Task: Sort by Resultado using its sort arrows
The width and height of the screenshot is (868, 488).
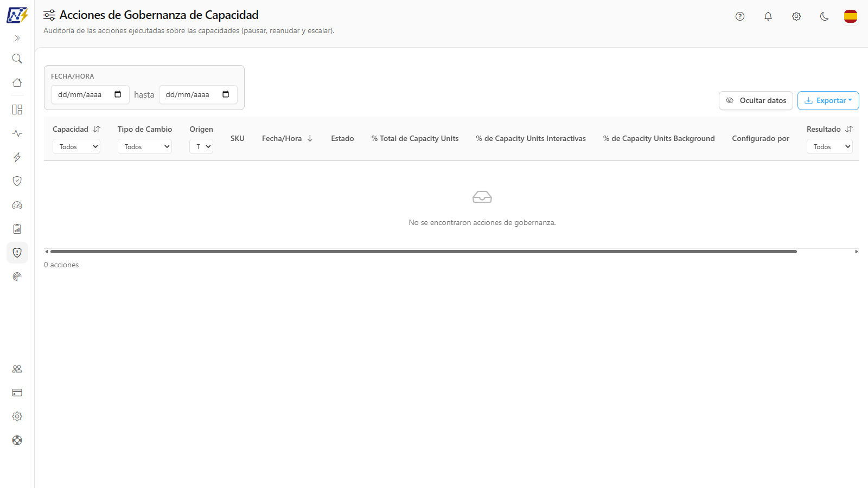Action: [849, 129]
